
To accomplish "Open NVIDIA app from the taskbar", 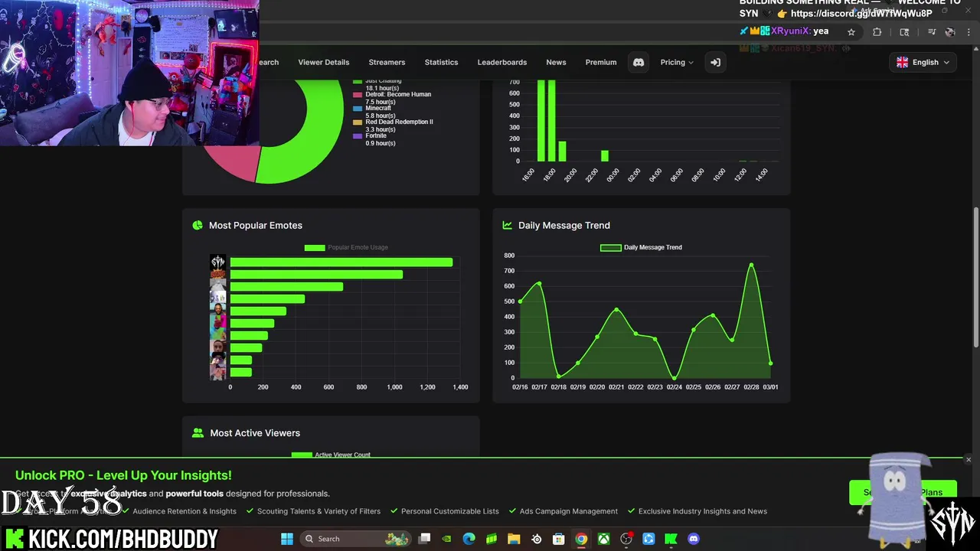I will pos(447,539).
